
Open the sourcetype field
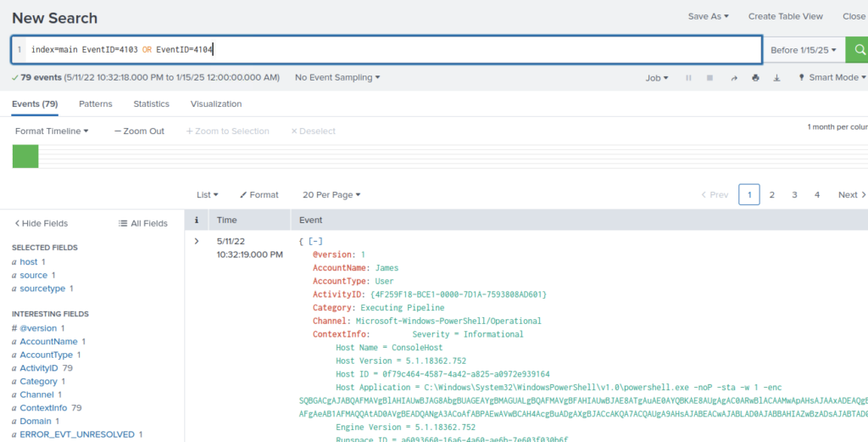[x=42, y=288]
